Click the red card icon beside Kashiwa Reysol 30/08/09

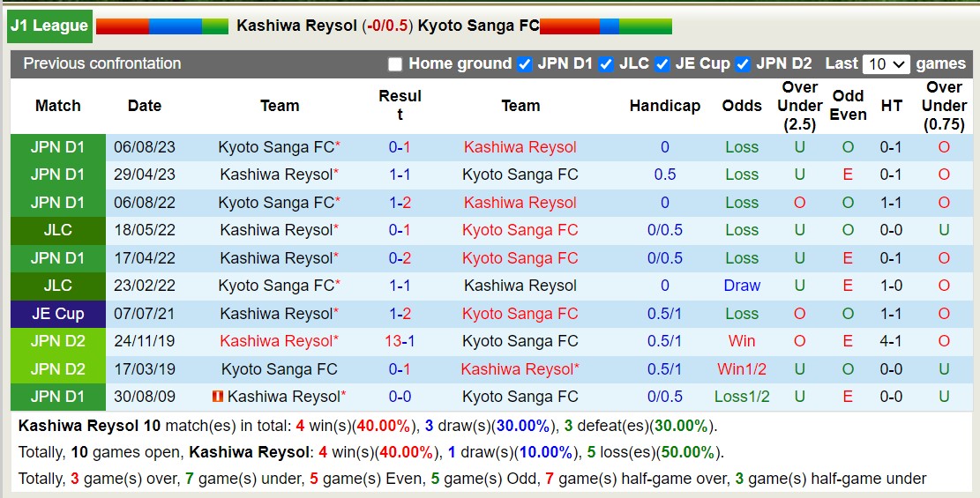[218, 397]
